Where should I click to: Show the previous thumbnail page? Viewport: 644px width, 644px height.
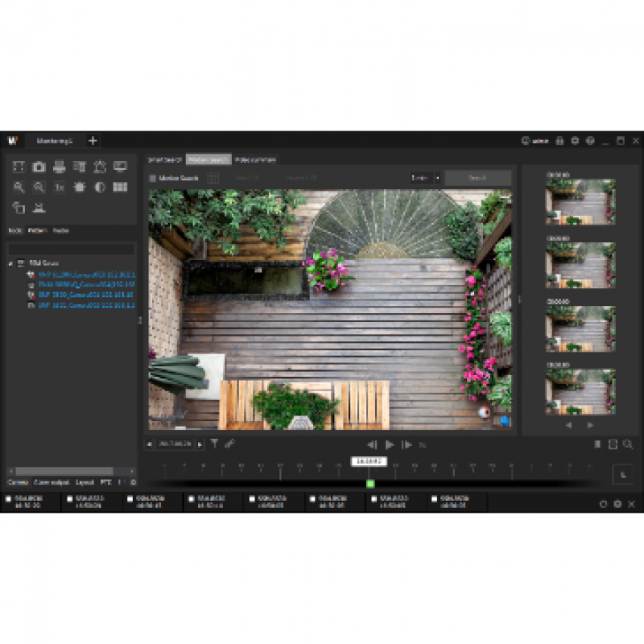569,425
